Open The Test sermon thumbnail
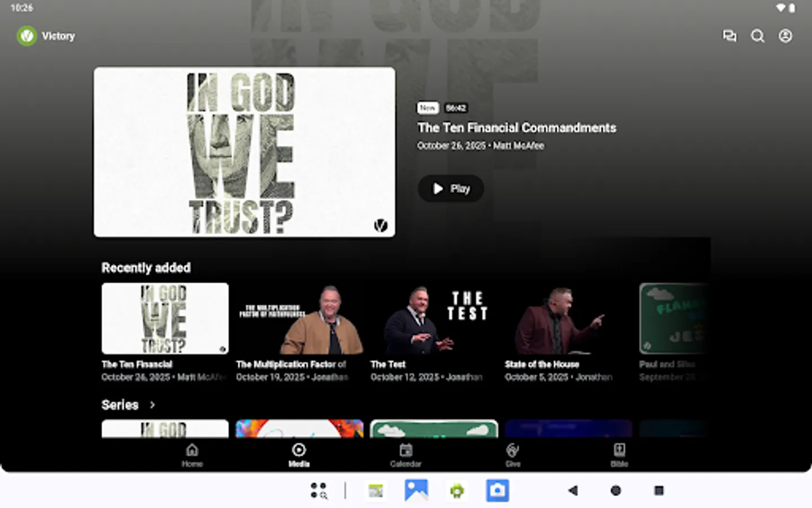The image size is (812, 508). pos(433,318)
